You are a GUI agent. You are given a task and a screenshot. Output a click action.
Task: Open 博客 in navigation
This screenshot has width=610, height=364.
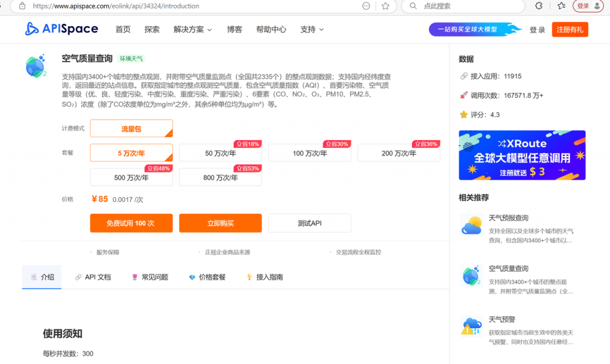point(235,30)
